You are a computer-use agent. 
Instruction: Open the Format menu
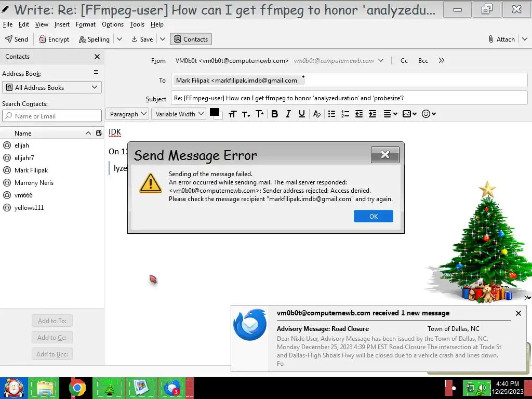(x=86, y=24)
